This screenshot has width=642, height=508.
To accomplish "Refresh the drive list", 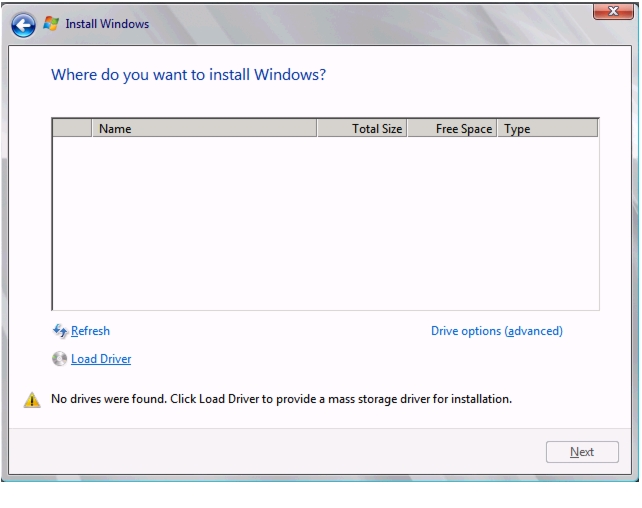I will (90, 331).
